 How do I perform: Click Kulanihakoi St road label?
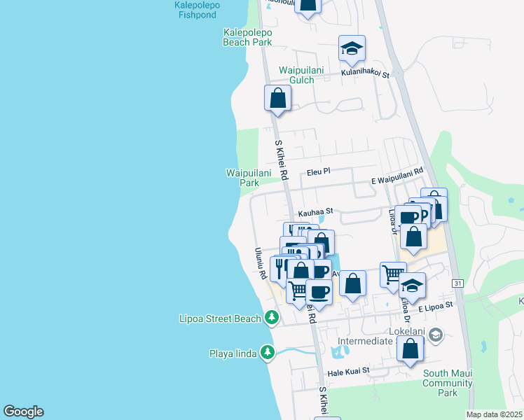point(365,73)
